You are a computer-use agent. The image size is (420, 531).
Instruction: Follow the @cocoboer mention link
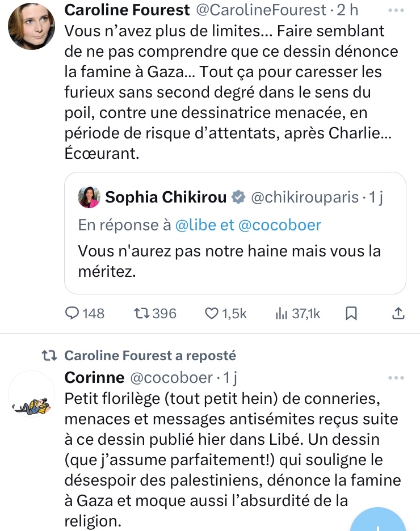(279, 225)
